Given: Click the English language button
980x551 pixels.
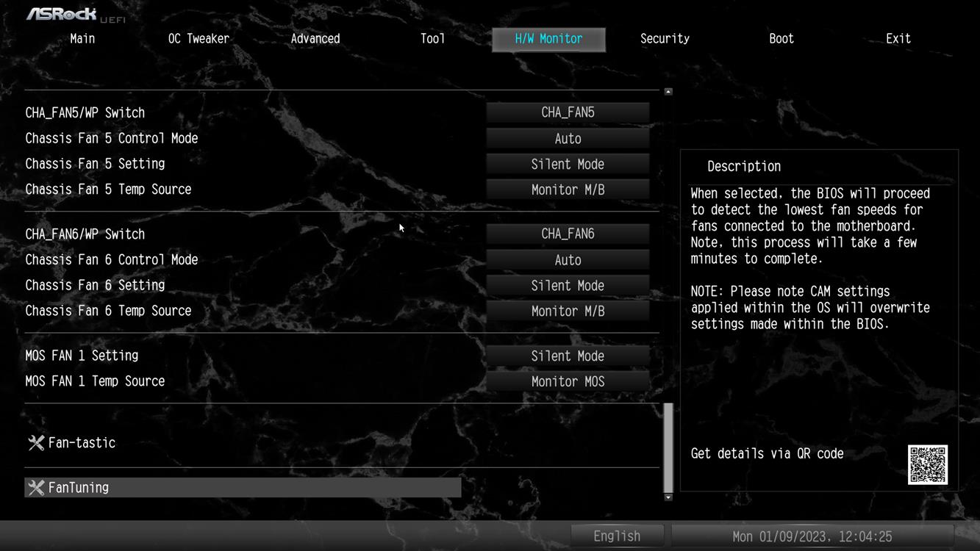Looking at the screenshot, I should [617, 536].
